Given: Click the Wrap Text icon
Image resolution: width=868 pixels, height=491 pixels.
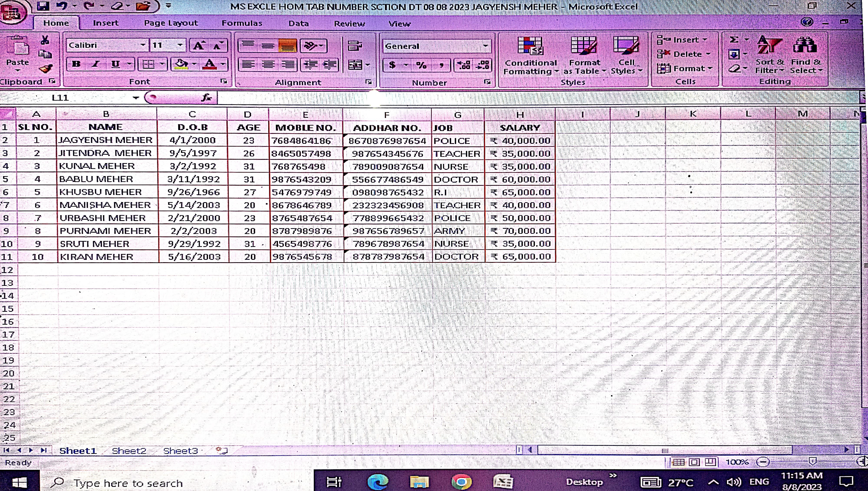Looking at the screenshot, I should [x=355, y=46].
